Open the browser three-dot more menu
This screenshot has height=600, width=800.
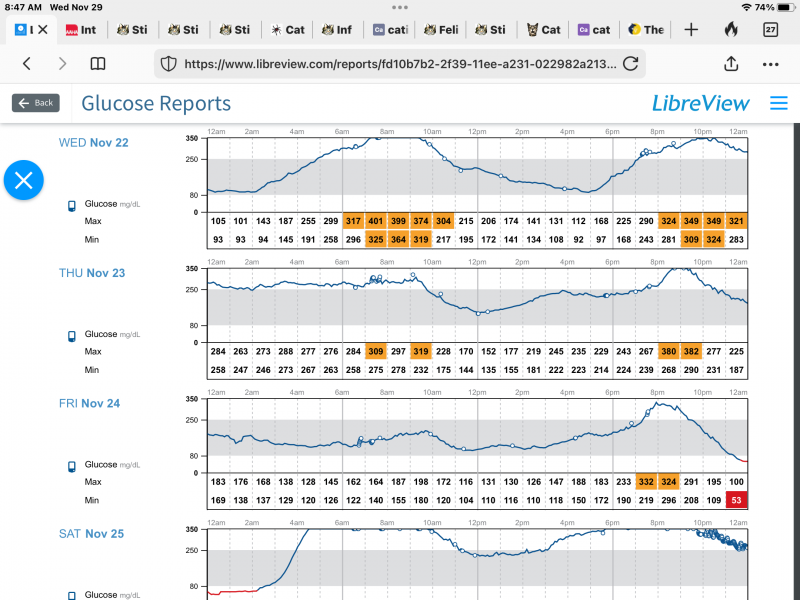point(770,63)
